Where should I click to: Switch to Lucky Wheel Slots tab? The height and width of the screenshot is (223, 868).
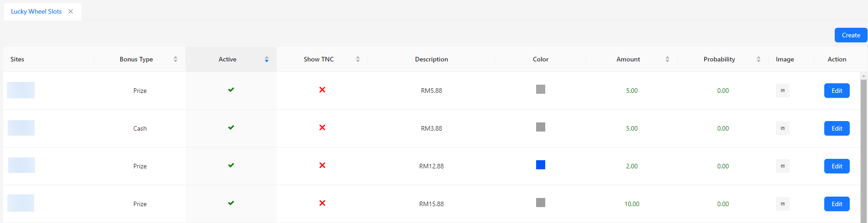[x=36, y=12]
